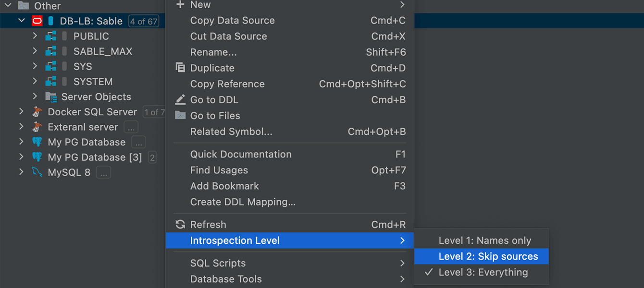The image size is (644, 288).
Task: Select the SYSTEM schema in tree
Action: point(93,82)
